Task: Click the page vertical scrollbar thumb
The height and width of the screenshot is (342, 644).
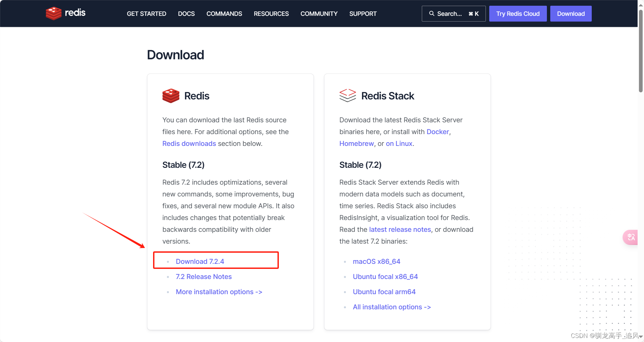Action: coord(641,51)
